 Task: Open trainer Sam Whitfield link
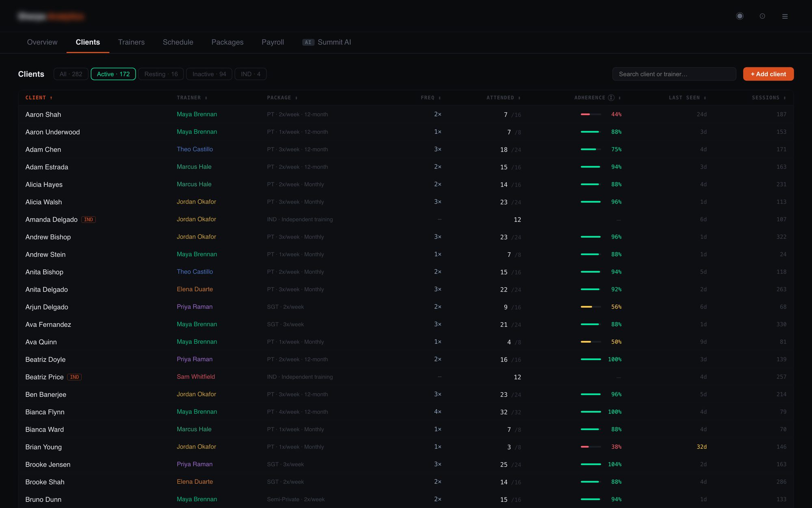196,377
